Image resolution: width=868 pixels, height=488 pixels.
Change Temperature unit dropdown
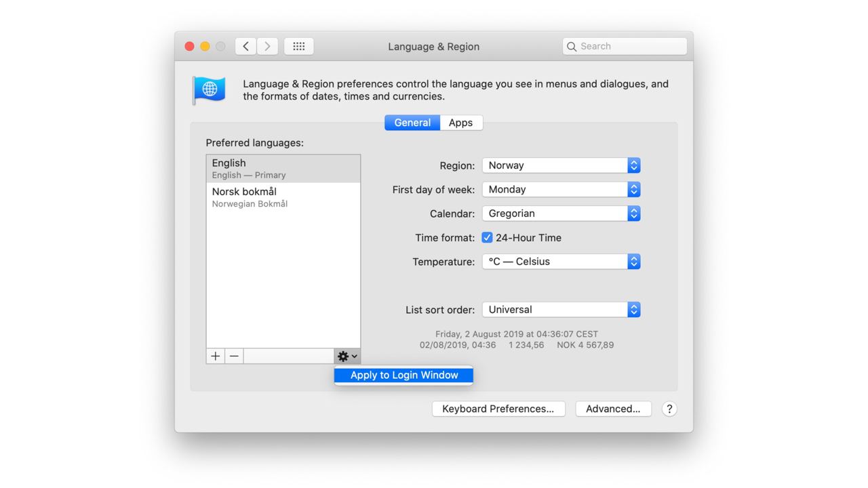coord(561,262)
